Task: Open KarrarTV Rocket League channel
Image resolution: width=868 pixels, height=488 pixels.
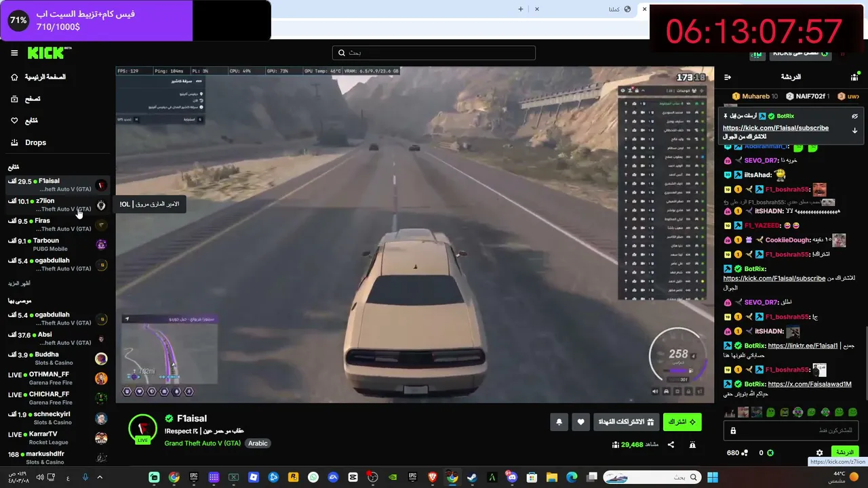Action: click(58, 438)
